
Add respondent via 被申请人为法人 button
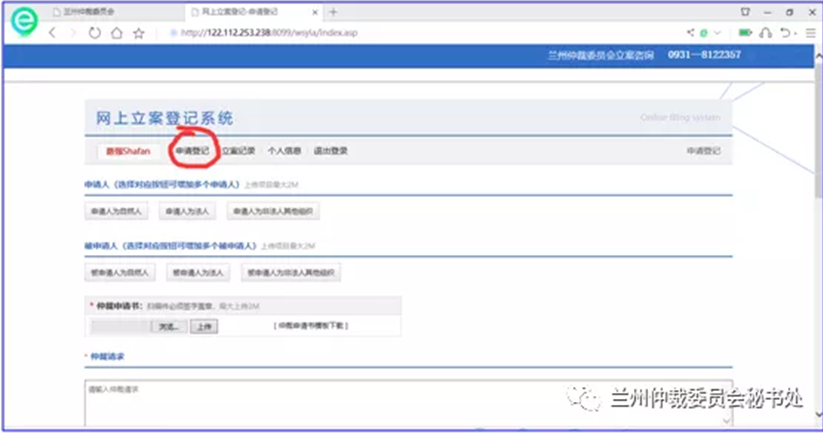(x=198, y=273)
